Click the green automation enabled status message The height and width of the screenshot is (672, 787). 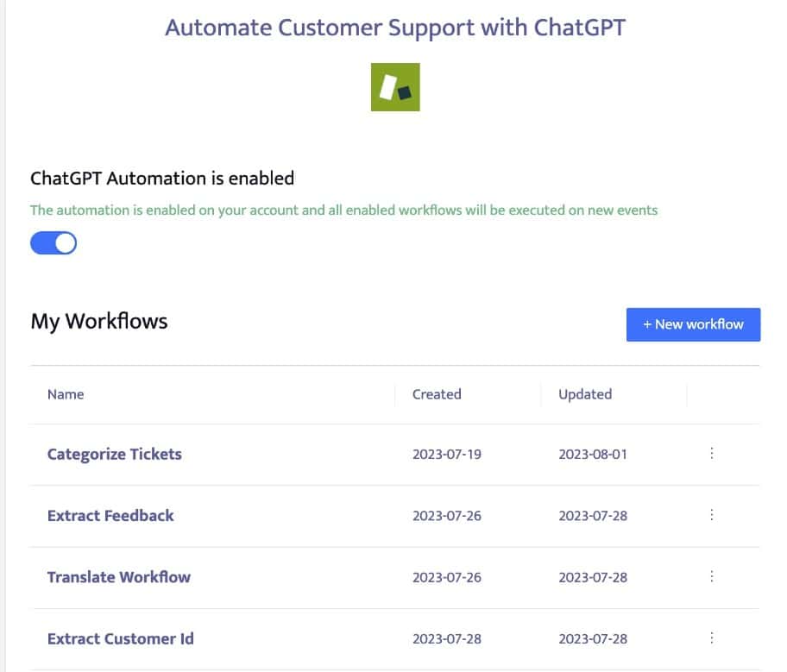(x=343, y=210)
